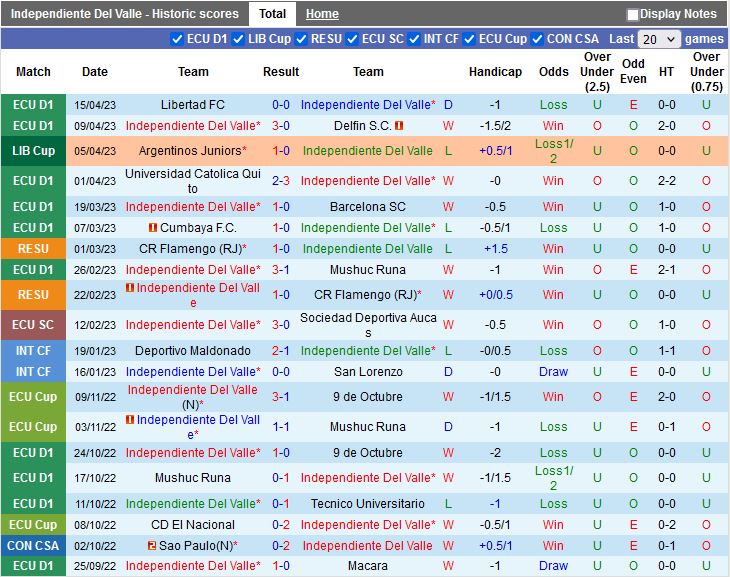Click Macara team name

click(368, 566)
